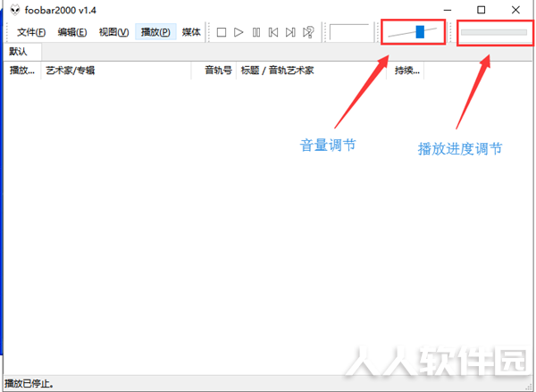Open the 播放(P) menu
This screenshot has height=392, width=536.
155,32
